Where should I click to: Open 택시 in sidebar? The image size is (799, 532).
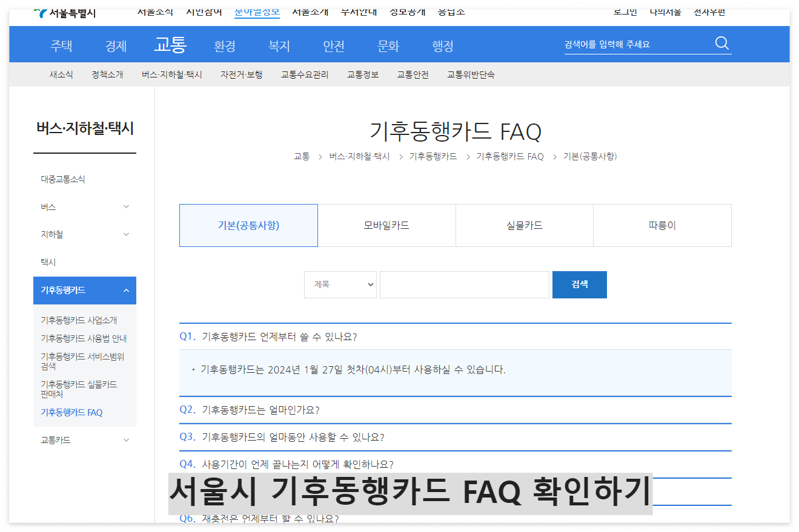48,262
